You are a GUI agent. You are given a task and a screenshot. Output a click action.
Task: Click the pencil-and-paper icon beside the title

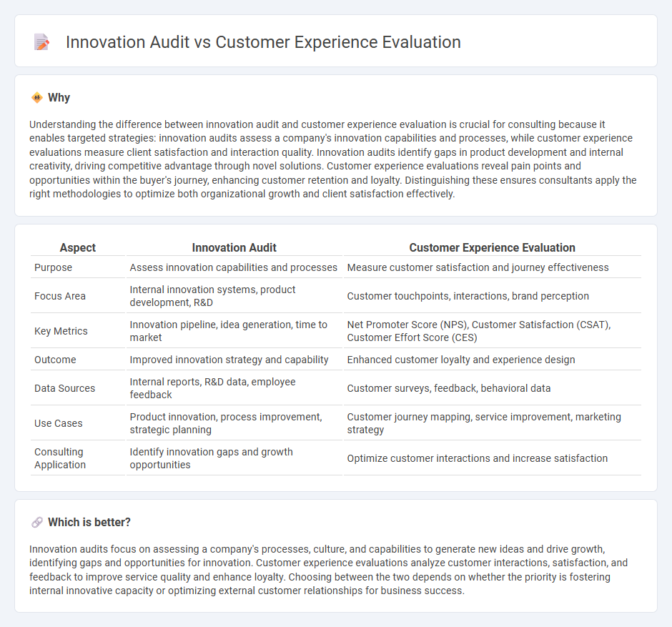[41, 42]
